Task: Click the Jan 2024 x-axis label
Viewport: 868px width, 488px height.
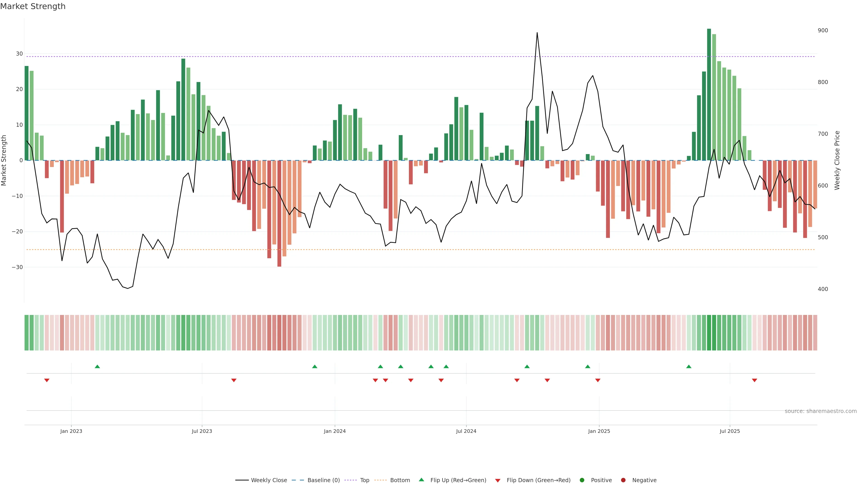Action: tap(335, 431)
